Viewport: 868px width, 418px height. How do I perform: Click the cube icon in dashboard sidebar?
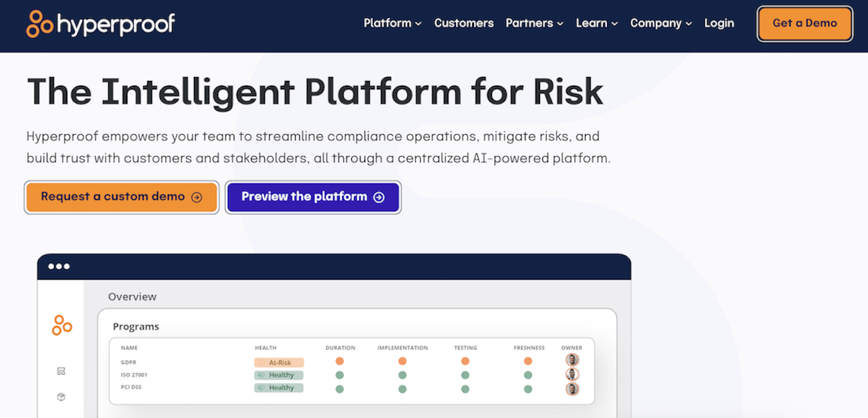(x=61, y=397)
